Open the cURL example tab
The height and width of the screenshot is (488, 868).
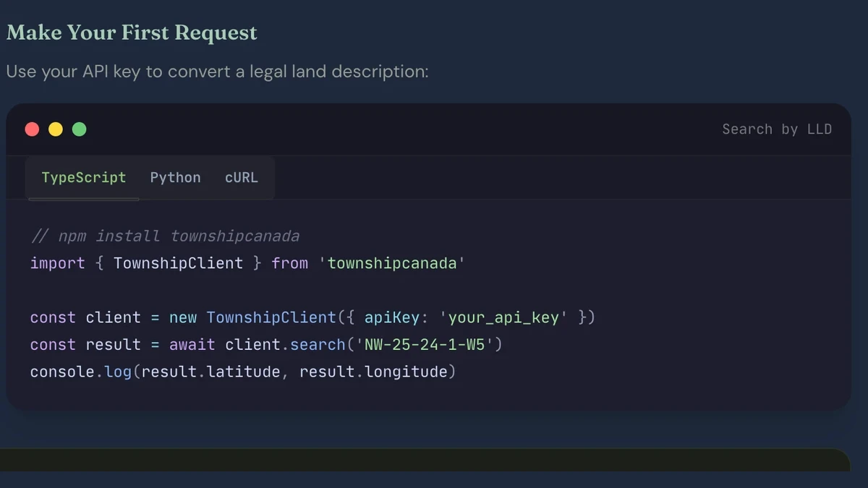(241, 178)
